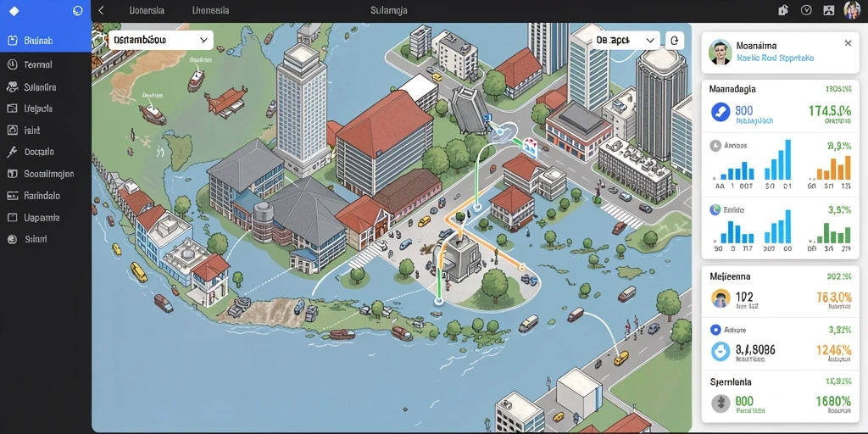Click the white diamond logo icon
Screen dimensions: 868x434
click(x=14, y=10)
